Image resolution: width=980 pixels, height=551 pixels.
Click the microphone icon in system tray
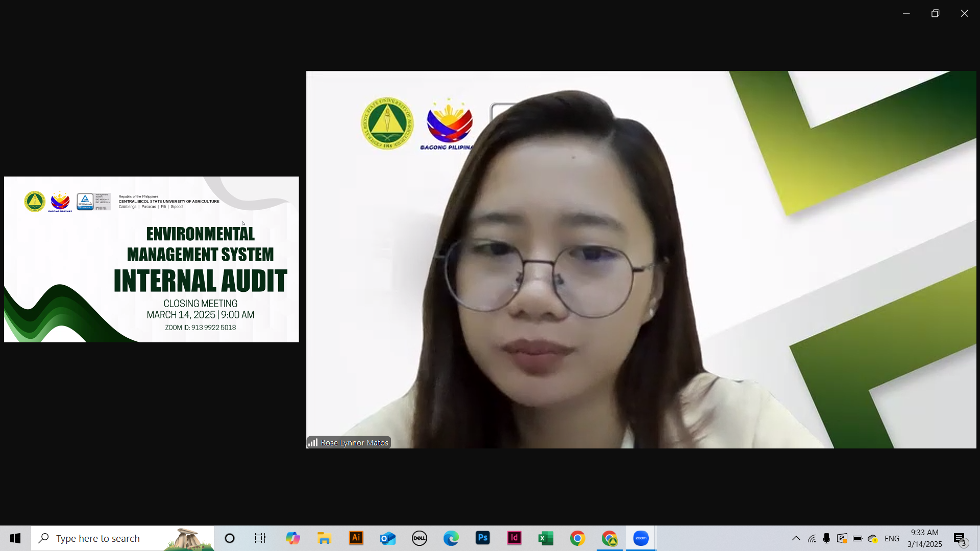pos(826,538)
